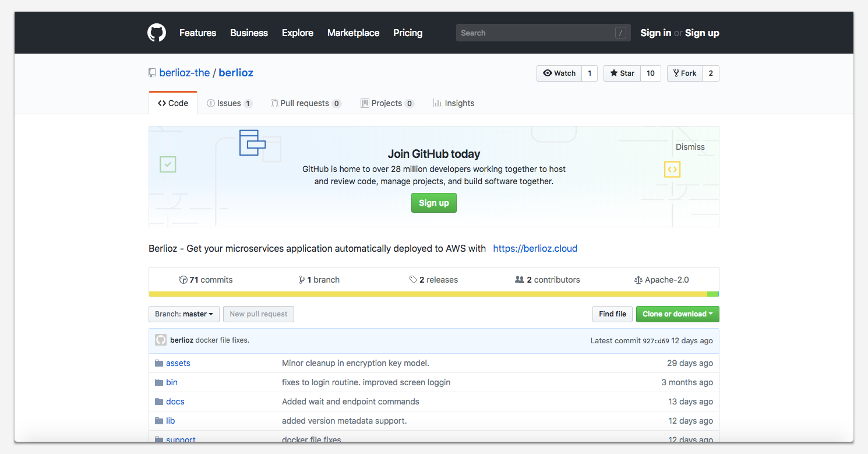The height and width of the screenshot is (454, 868).
Task: Open the 71 commits link
Action: [x=206, y=280]
